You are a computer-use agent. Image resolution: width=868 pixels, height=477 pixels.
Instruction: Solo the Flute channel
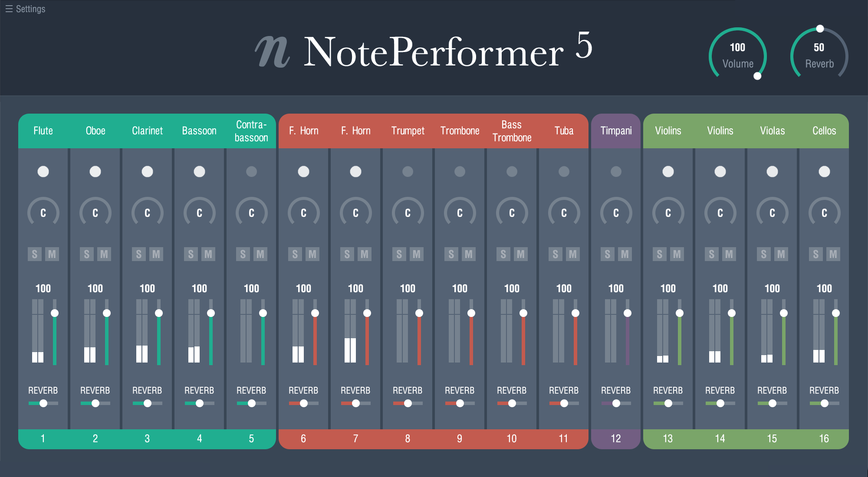click(35, 254)
